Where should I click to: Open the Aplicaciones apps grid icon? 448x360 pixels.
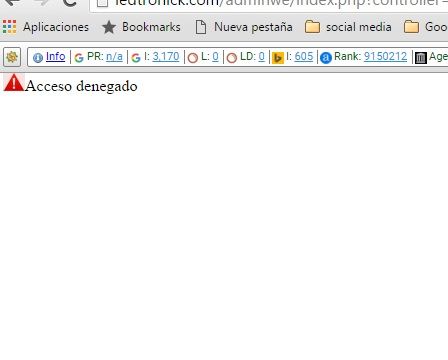[9, 27]
